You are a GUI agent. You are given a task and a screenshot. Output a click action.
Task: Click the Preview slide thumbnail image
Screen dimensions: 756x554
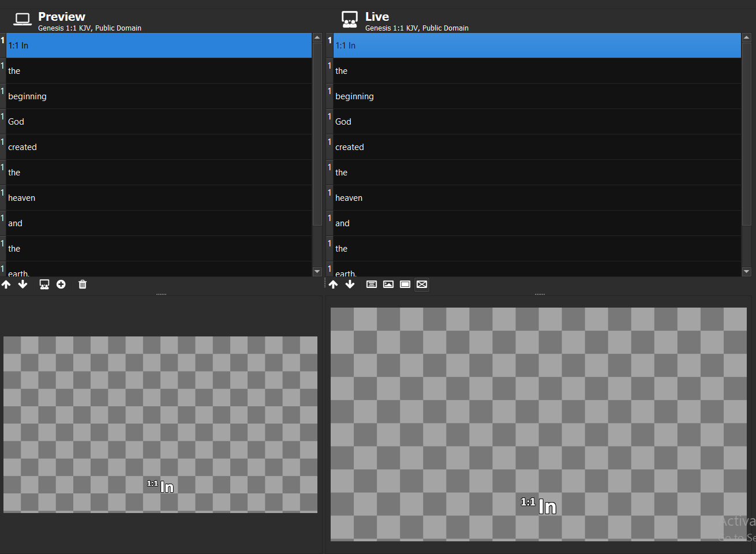coord(160,425)
